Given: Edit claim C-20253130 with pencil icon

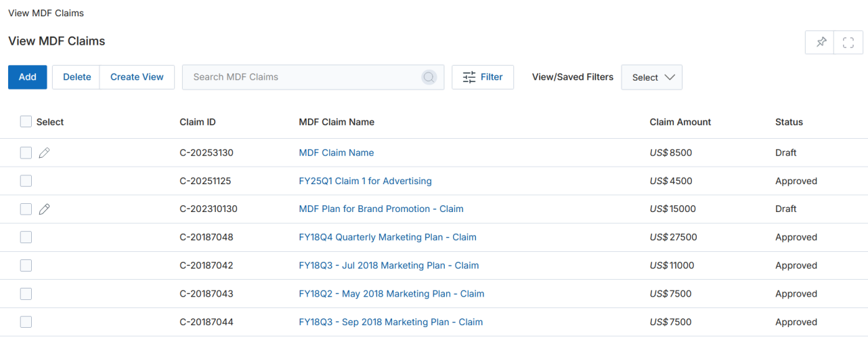Looking at the screenshot, I should point(44,153).
